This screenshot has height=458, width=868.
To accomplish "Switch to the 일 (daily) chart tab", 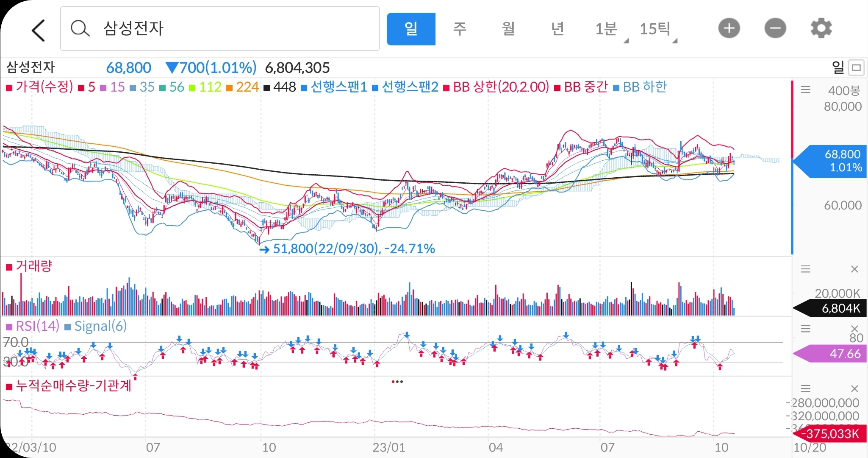I will coord(411,29).
